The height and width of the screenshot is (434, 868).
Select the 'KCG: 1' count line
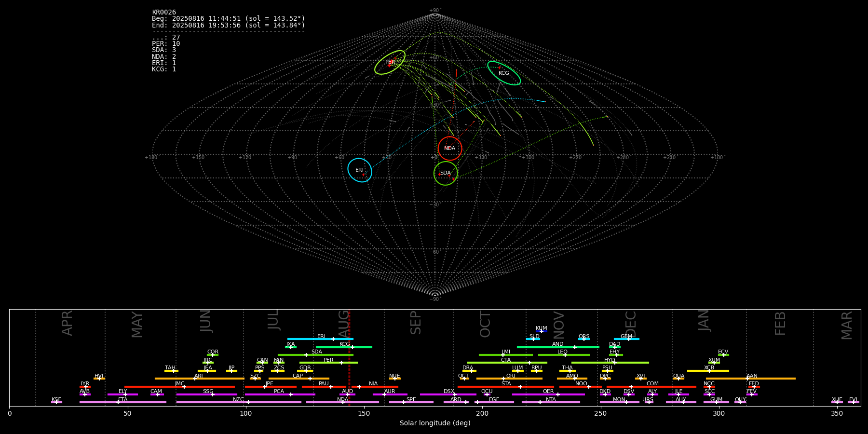[164, 69]
